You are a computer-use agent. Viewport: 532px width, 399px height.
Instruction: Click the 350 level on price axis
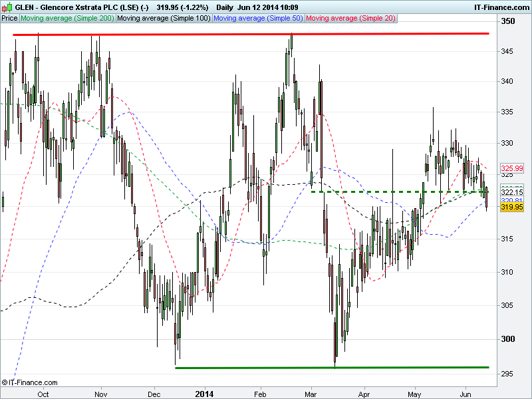tap(508, 22)
